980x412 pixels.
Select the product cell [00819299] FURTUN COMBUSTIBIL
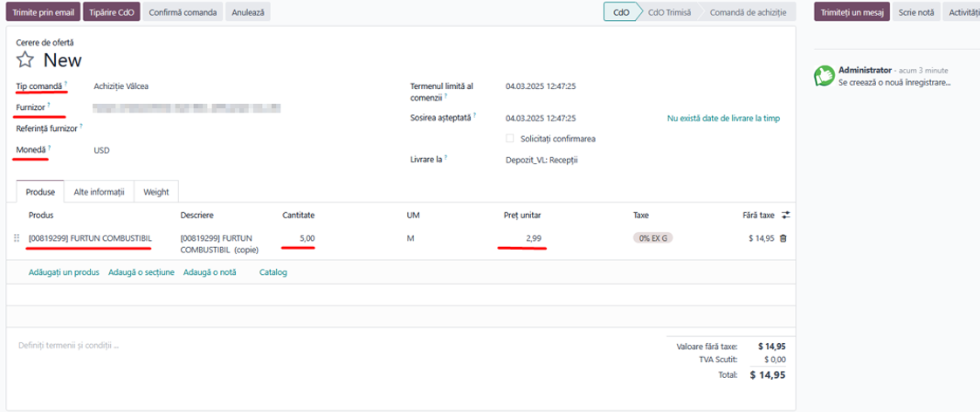(90, 237)
